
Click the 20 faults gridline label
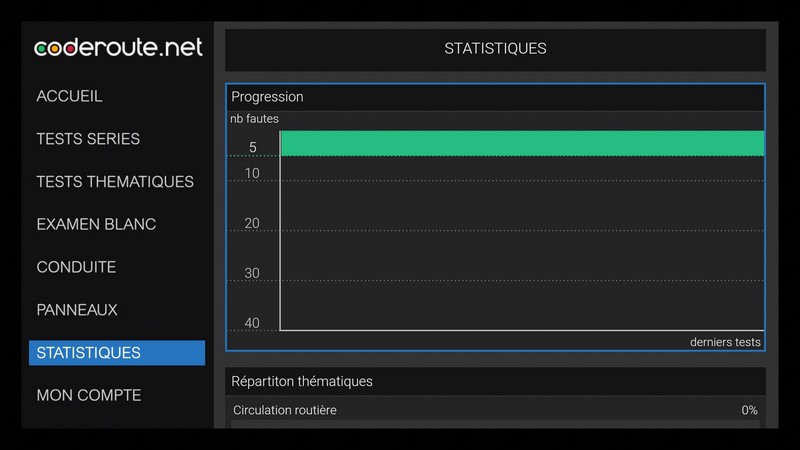click(x=252, y=223)
